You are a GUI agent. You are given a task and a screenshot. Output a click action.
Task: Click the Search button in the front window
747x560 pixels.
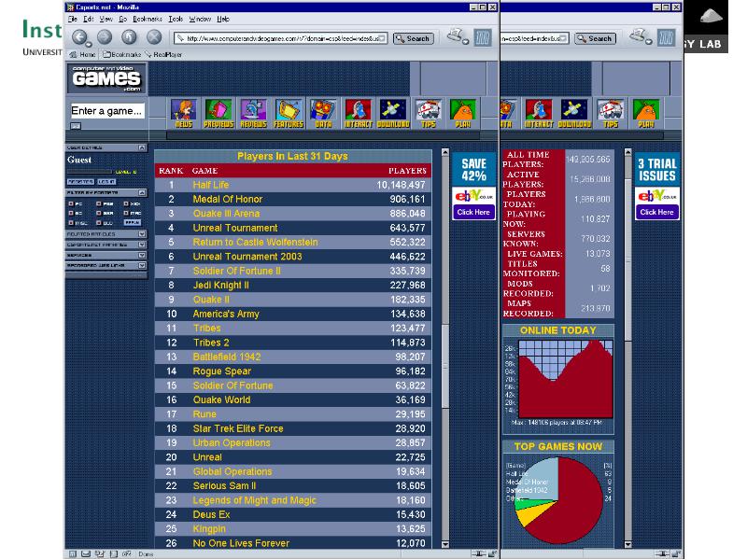[413, 38]
